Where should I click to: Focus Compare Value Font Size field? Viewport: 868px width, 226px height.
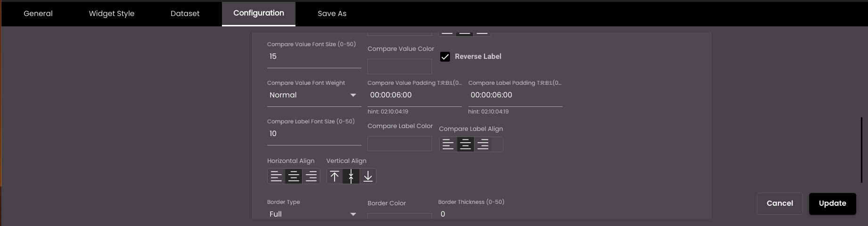click(x=314, y=56)
